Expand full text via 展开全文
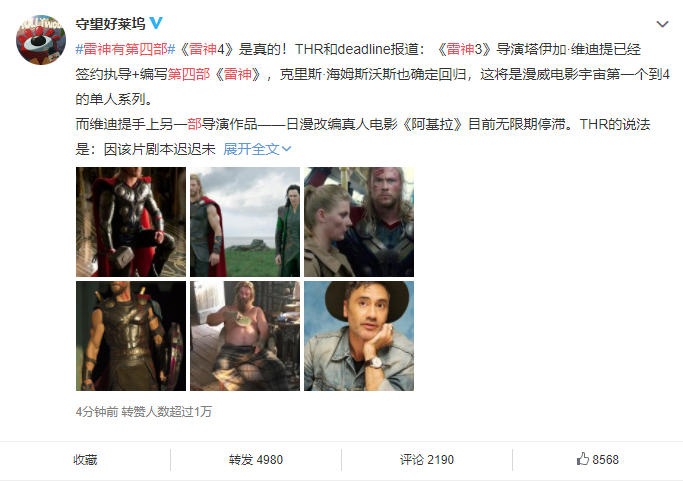The width and height of the screenshot is (683, 481). tap(257, 149)
